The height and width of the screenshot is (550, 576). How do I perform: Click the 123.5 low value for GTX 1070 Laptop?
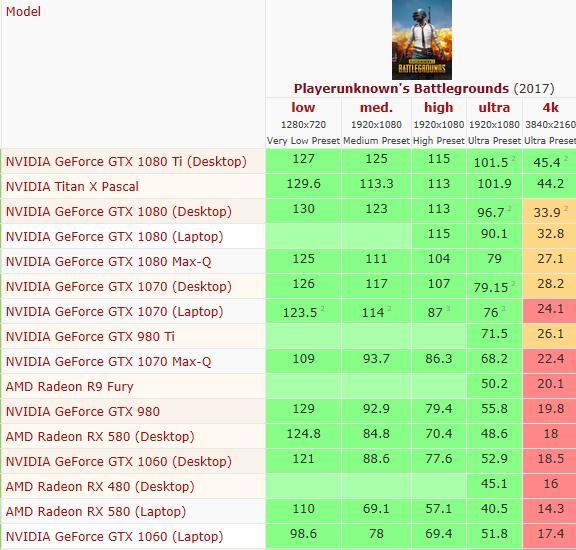[300, 312]
